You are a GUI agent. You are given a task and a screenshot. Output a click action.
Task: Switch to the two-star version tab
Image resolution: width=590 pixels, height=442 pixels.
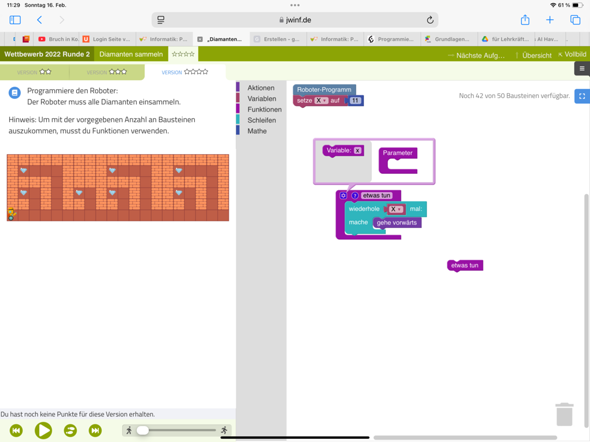(x=34, y=72)
